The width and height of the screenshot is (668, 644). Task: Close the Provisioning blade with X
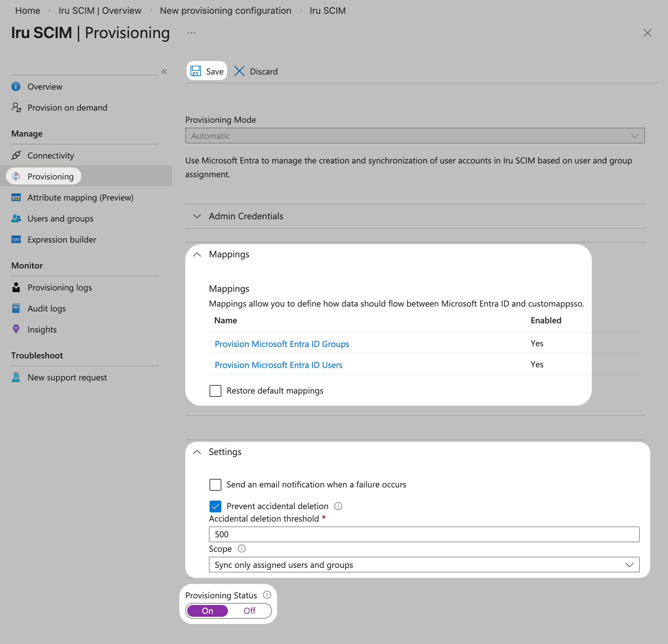click(x=647, y=33)
